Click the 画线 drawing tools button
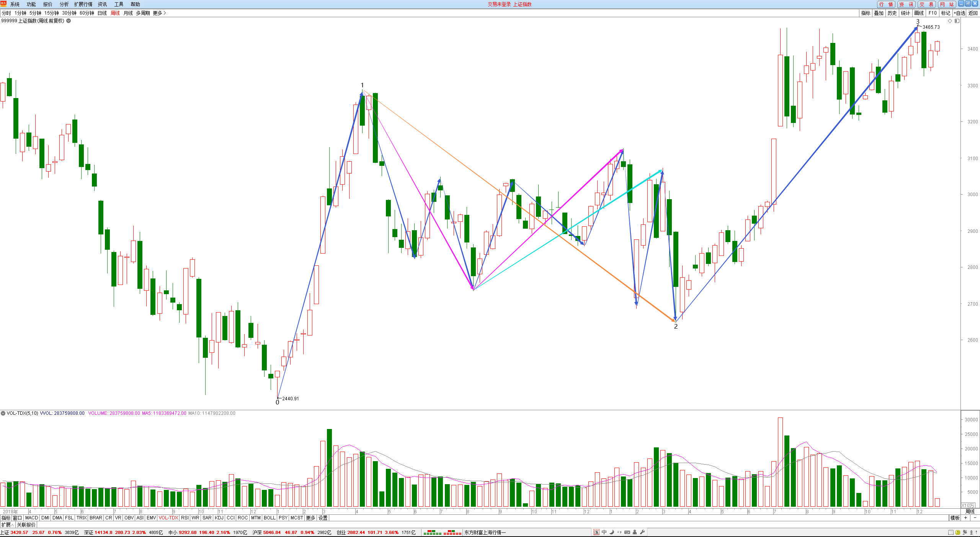 919,13
